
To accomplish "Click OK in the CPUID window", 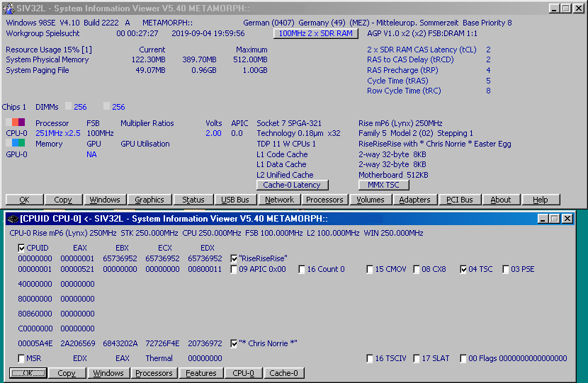I will pos(28,373).
